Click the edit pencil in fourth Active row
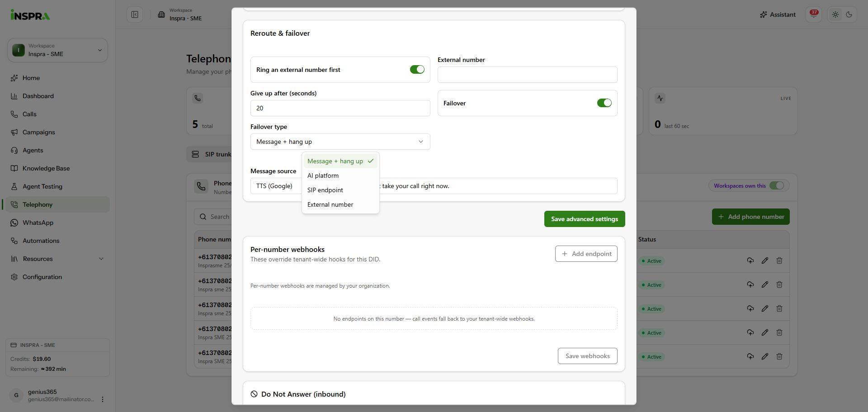 765,332
